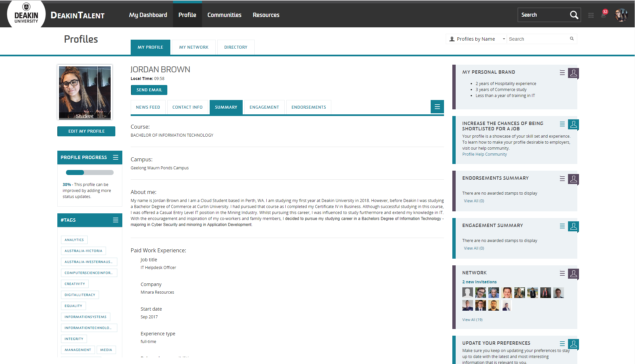Select the CREATIVITY tag
Screen dimensions: 635x364
coord(75,284)
